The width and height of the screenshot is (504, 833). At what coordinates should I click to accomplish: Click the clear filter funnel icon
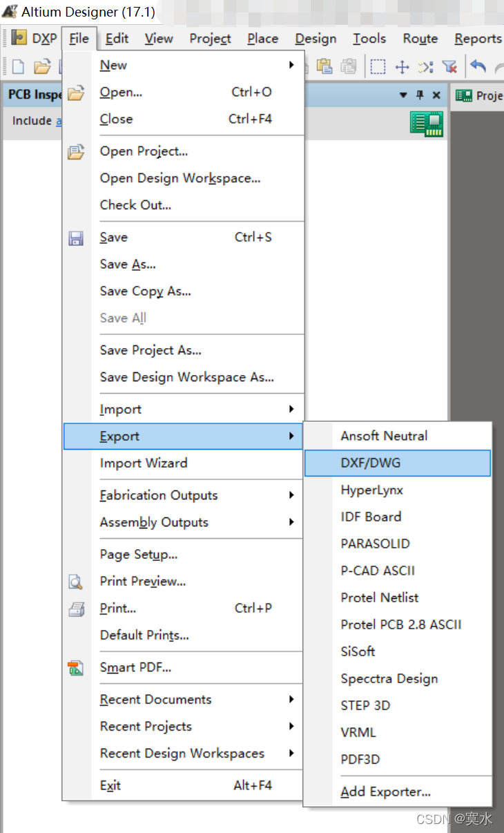[x=449, y=66]
